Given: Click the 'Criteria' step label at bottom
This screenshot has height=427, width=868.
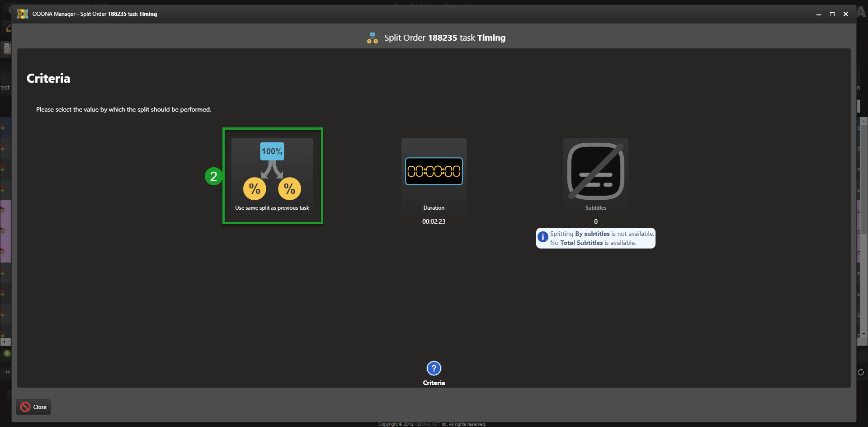Looking at the screenshot, I should [x=434, y=383].
